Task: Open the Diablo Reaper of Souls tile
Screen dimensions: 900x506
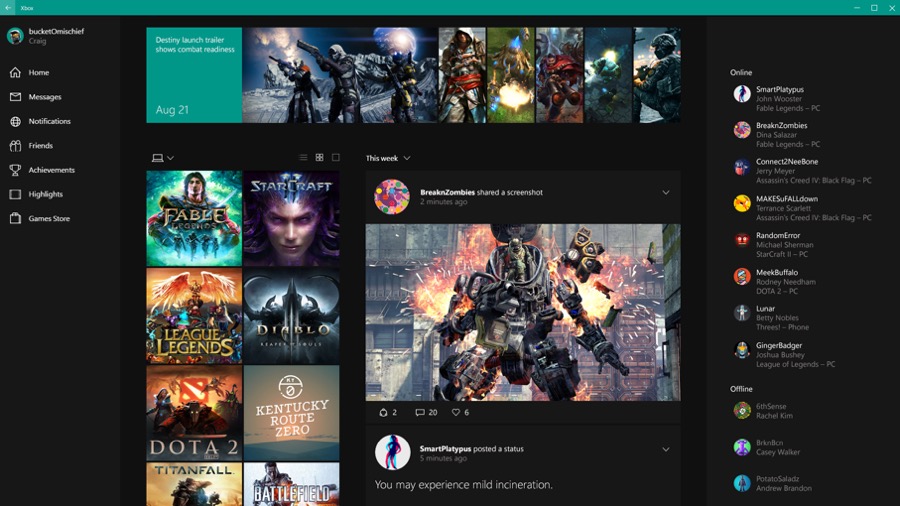Action: point(291,316)
